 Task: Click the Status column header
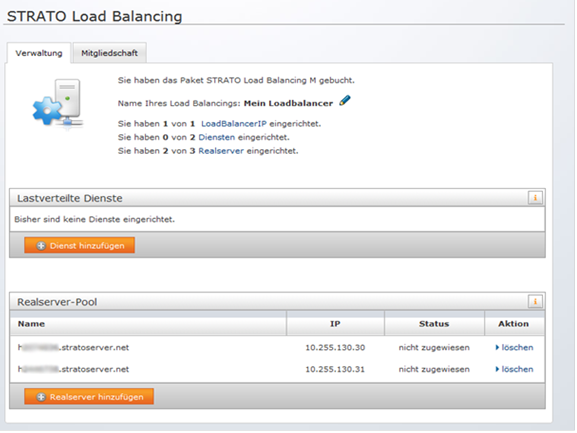[434, 324]
